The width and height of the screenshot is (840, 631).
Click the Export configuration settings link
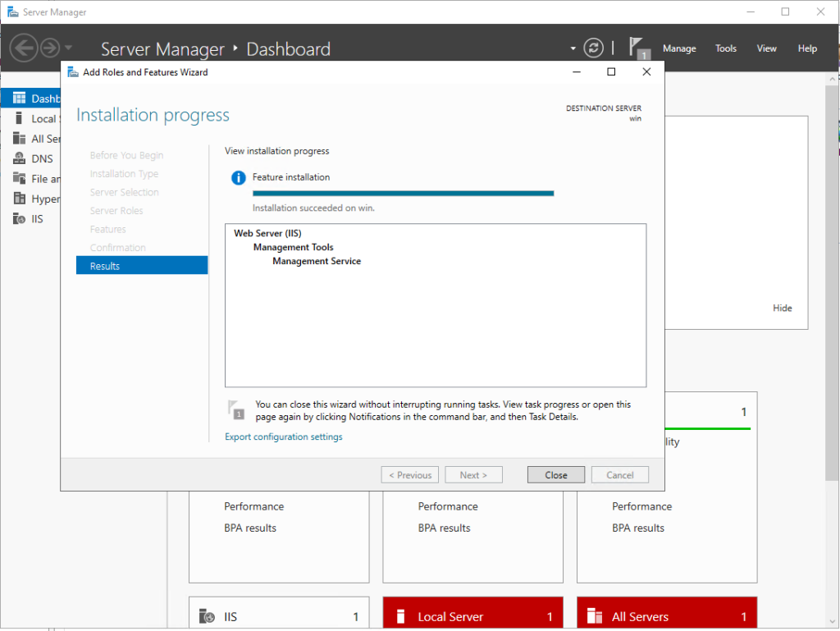[283, 437]
